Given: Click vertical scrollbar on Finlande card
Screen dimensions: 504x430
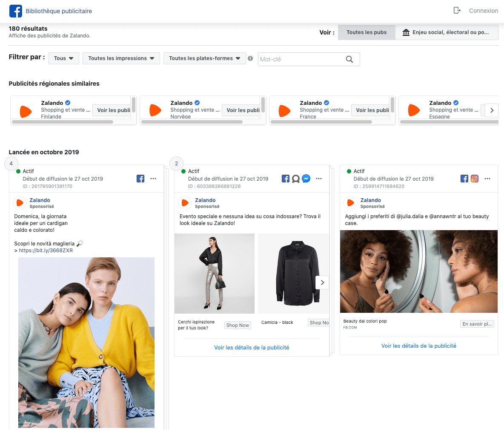Looking at the screenshot, I should [133, 105].
